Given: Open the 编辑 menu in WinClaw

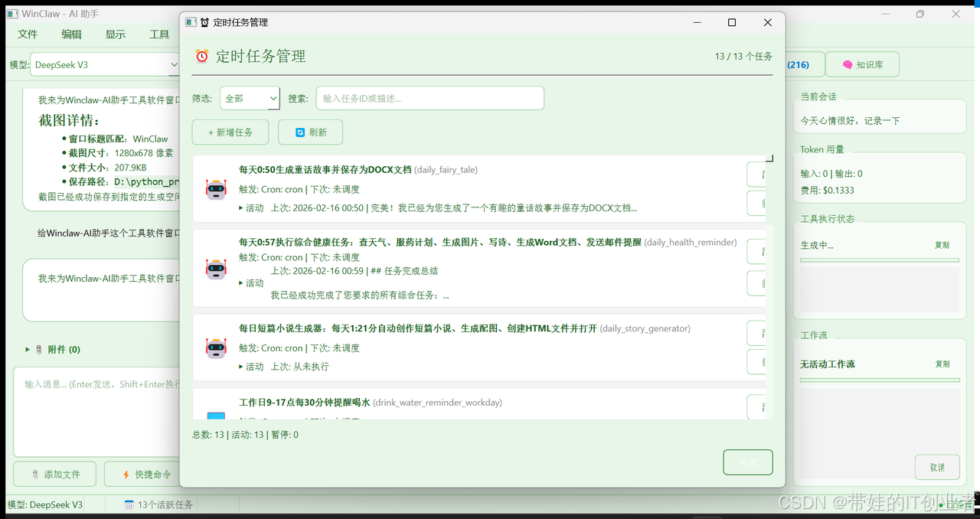Looking at the screenshot, I should 71,34.
